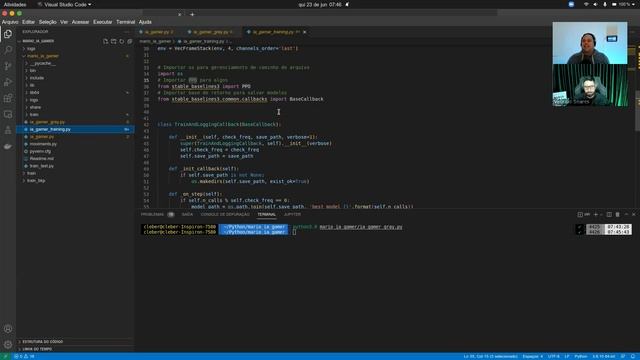Collapse all folders in explorer
This screenshot has height=360, width=640.
coord(130,41)
